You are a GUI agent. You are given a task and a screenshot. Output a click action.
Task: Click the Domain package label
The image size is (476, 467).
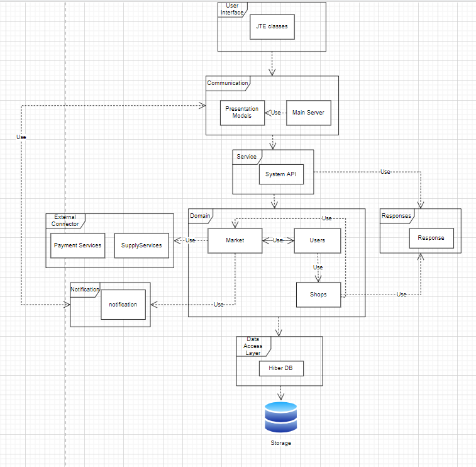tap(200, 216)
